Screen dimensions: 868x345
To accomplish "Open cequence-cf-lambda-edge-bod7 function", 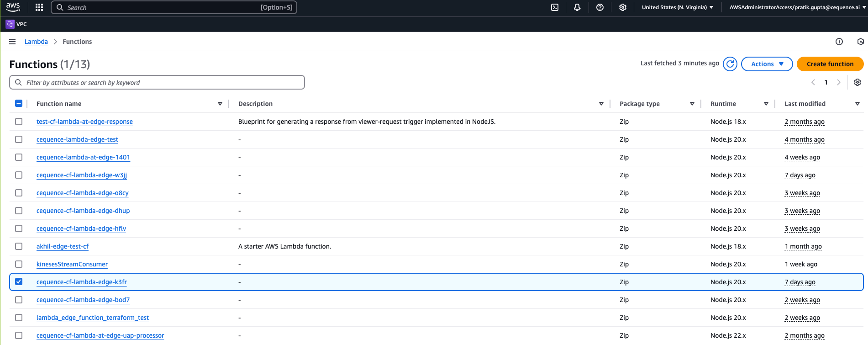I will [x=83, y=300].
